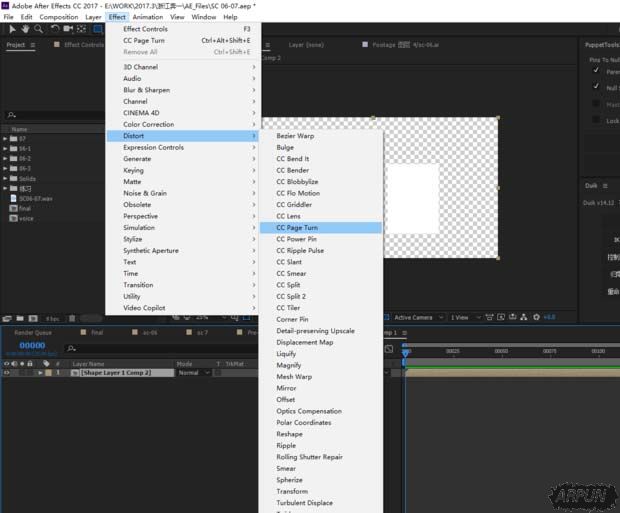Open the Animation menu in menu bar
This screenshot has width=620, height=513.
point(147,17)
